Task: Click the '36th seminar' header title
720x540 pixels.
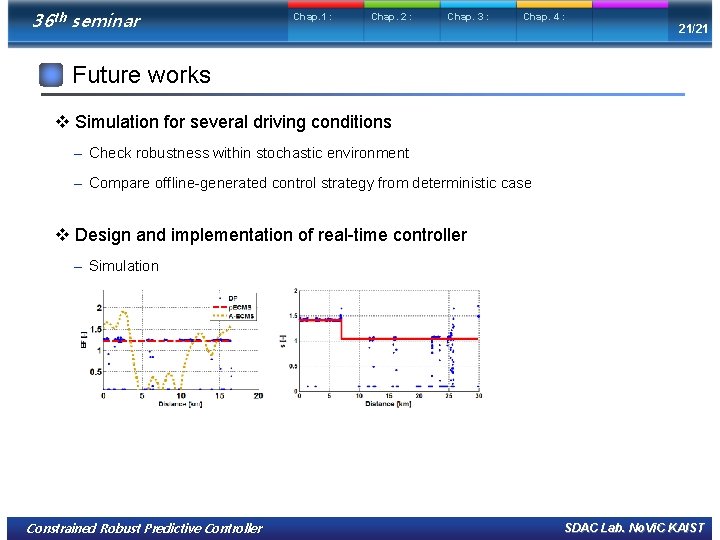Action: [x=86, y=20]
